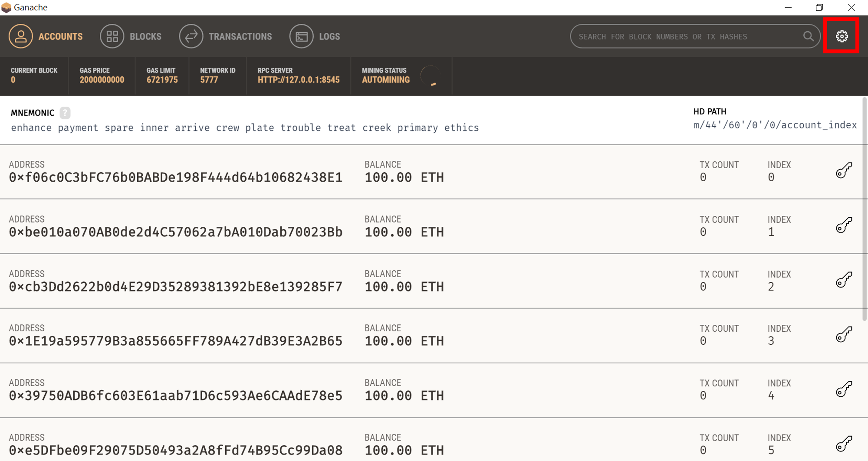Click the mnemonic help question mark
Screen dimensions: 868x461
click(65, 113)
